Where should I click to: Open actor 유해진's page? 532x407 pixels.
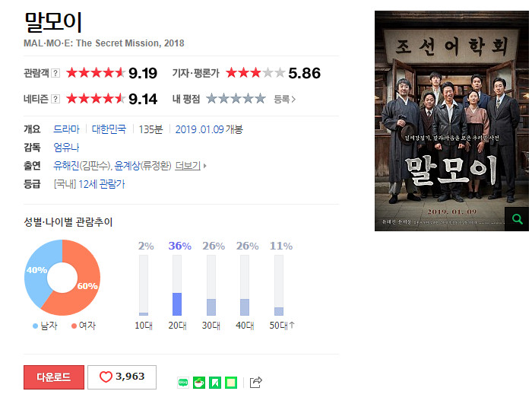click(67, 166)
